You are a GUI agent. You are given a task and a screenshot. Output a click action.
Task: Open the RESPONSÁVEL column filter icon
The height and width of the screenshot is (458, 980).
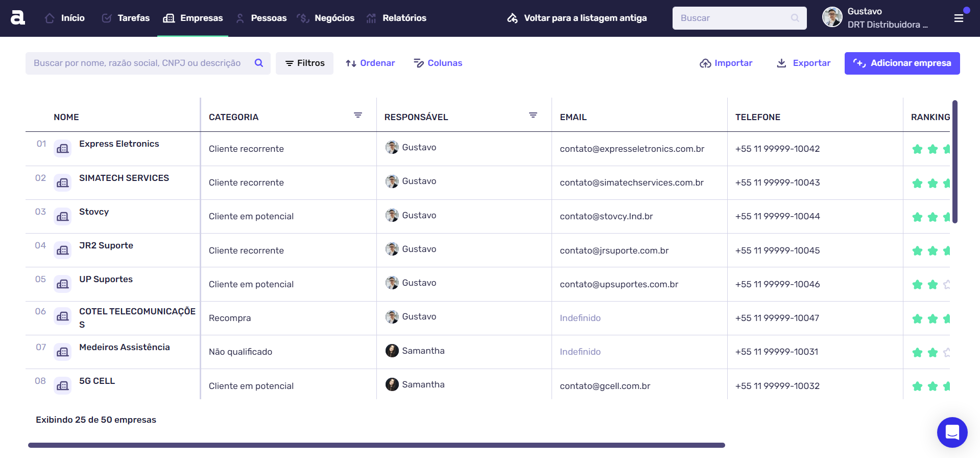533,116
